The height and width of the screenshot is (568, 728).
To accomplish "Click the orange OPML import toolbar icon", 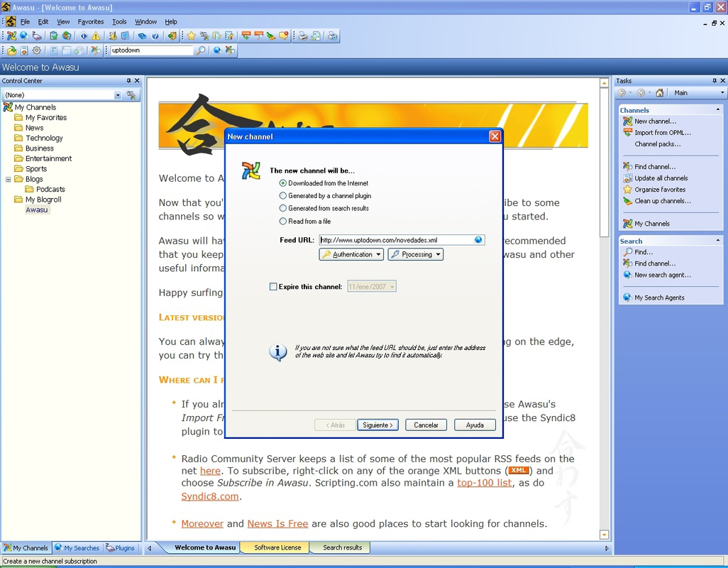I will [x=246, y=35].
